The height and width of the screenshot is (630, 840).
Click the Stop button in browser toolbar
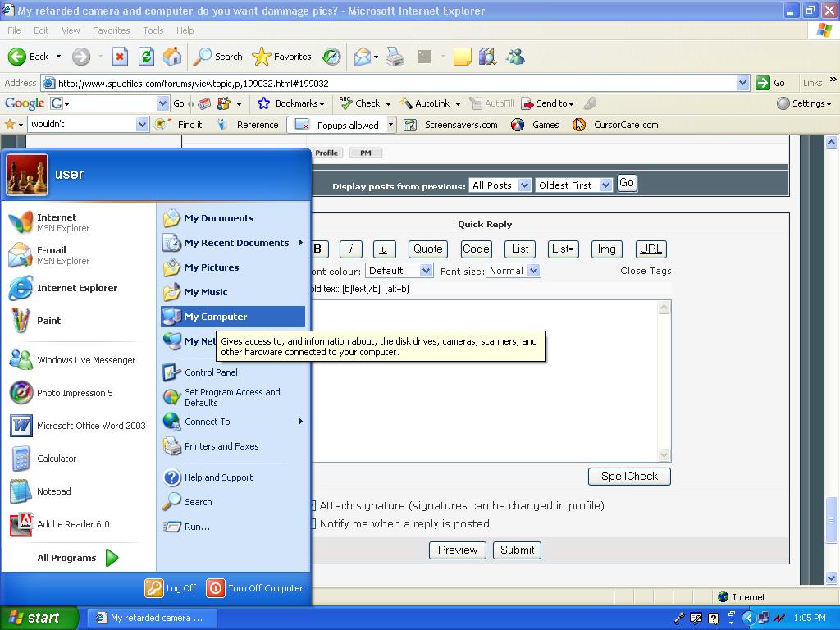tap(120, 57)
